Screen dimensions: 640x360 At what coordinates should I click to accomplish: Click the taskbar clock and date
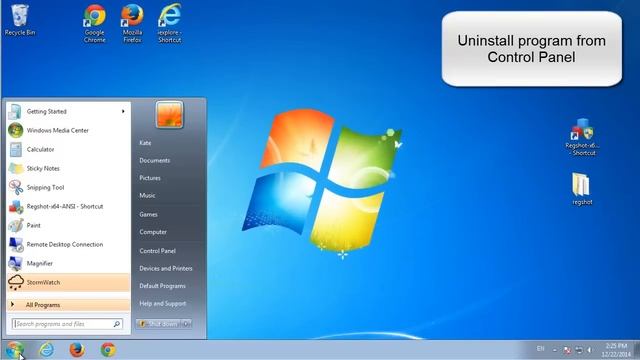pyautogui.click(x=616, y=350)
